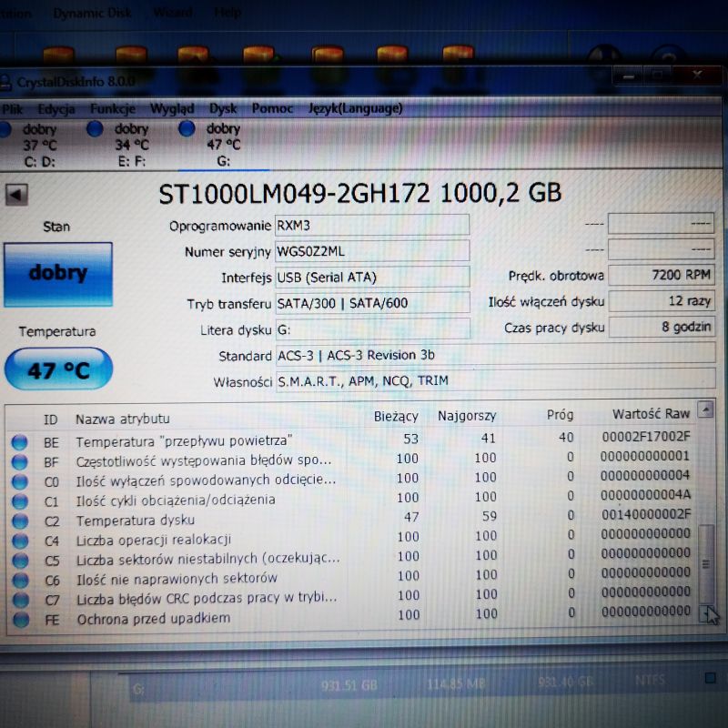This screenshot has width=728, height=728.
Task: Open Wizard menu in background window
Action: coord(173,12)
